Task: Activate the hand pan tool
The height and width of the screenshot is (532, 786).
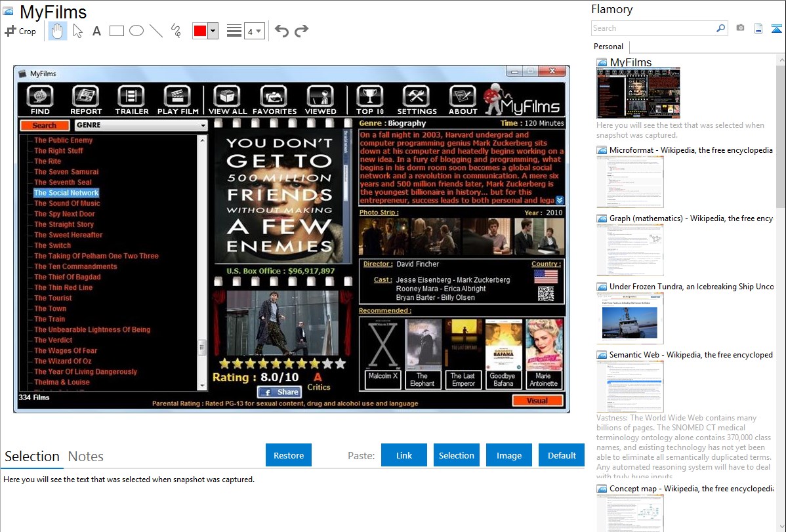Action: coord(57,31)
